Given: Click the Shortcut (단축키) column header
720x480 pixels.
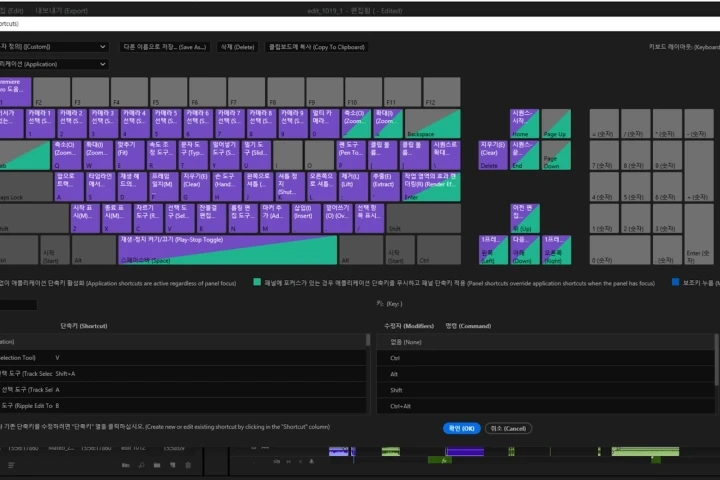Looking at the screenshot, I should (84, 326).
